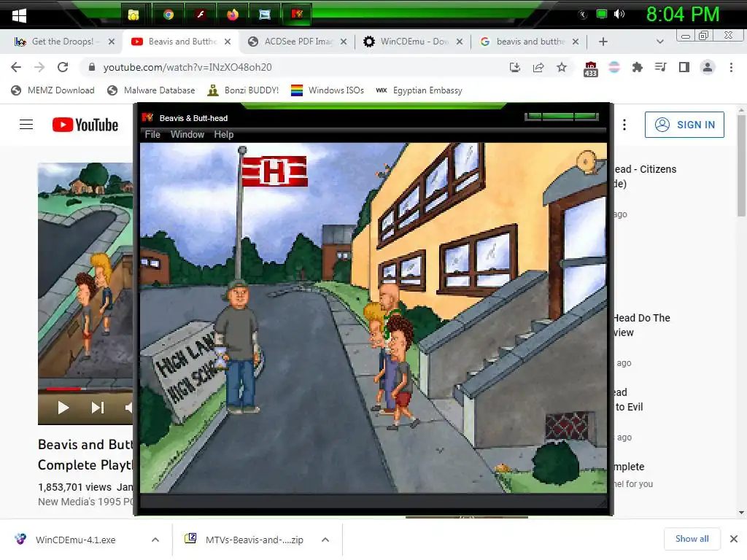The width and height of the screenshot is (747, 560).
Task: Click the green monitor tray icon
Action: pos(602,14)
